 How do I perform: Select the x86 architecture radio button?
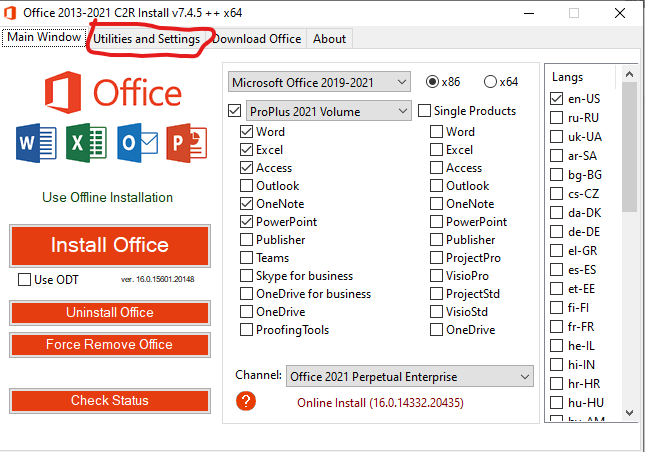click(x=432, y=82)
